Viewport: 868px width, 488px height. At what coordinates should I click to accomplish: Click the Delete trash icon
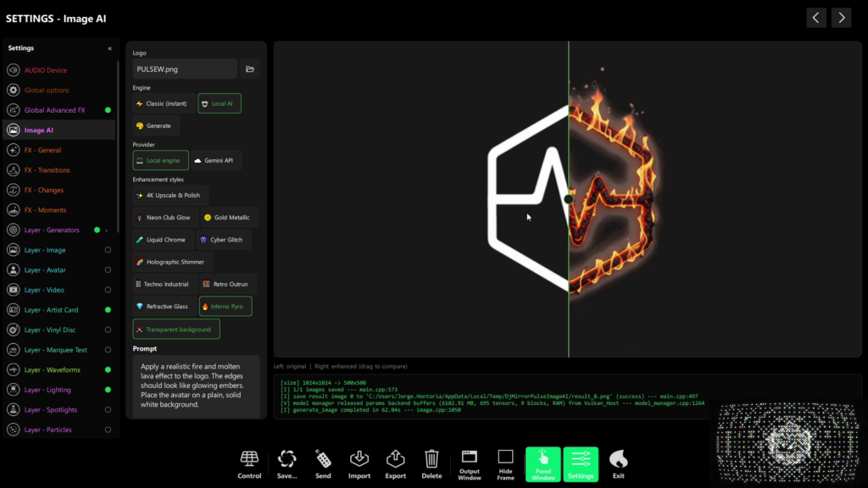pos(431,464)
